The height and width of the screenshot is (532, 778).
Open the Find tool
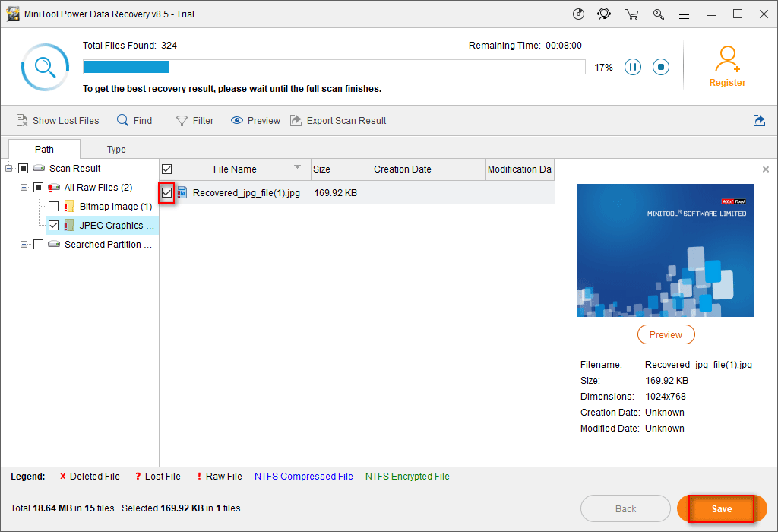pyautogui.click(x=134, y=121)
